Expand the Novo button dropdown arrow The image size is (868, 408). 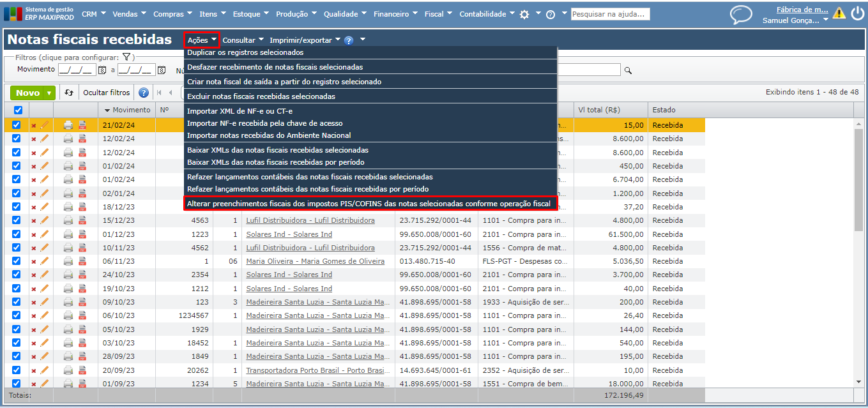tap(49, 93)
